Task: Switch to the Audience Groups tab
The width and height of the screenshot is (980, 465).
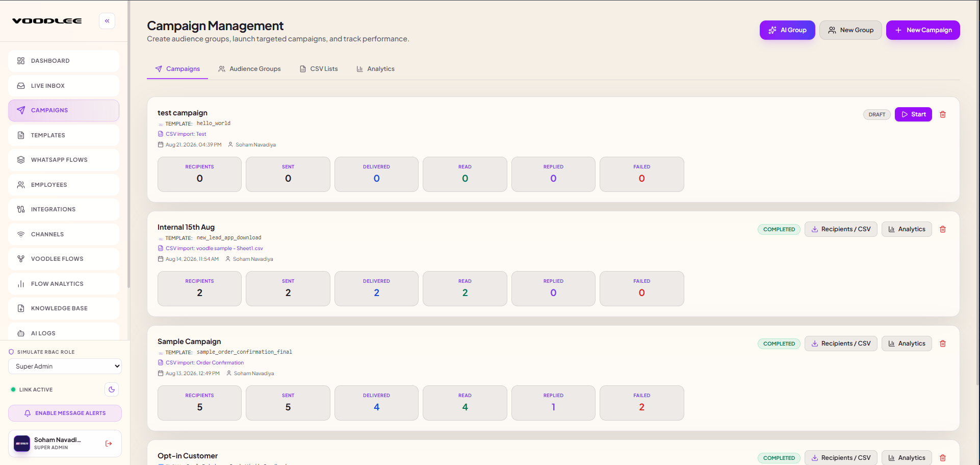Action: point(249,69)
